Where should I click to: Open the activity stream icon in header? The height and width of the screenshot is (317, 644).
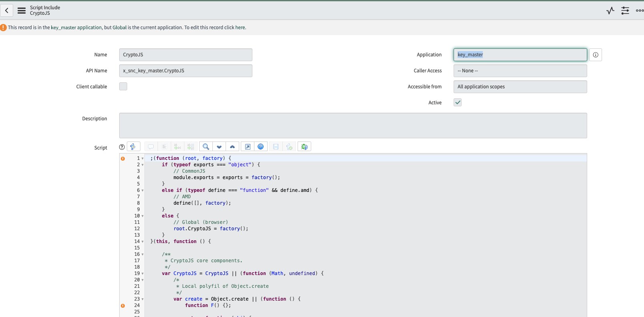(610, 11)
